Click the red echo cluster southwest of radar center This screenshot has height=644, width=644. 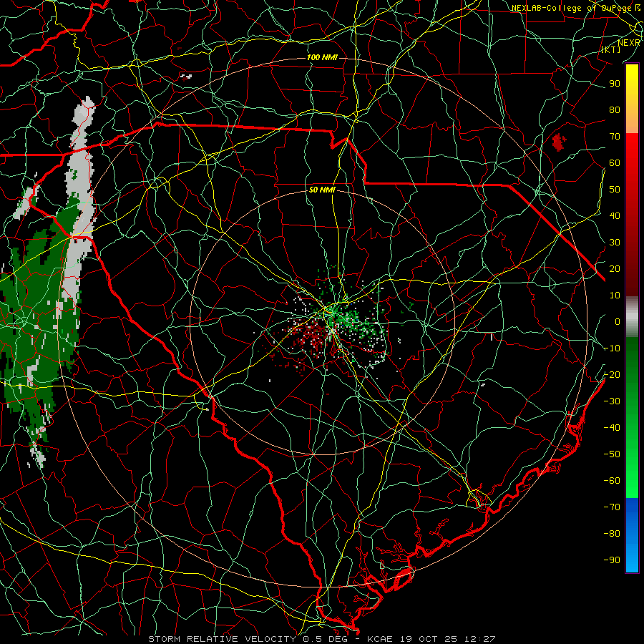(x=312, y=333)
